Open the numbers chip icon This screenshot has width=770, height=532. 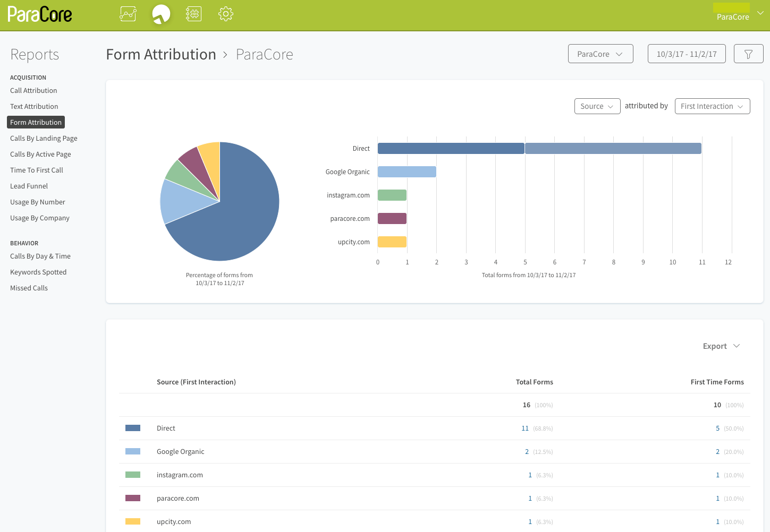[x=193, y=14]
